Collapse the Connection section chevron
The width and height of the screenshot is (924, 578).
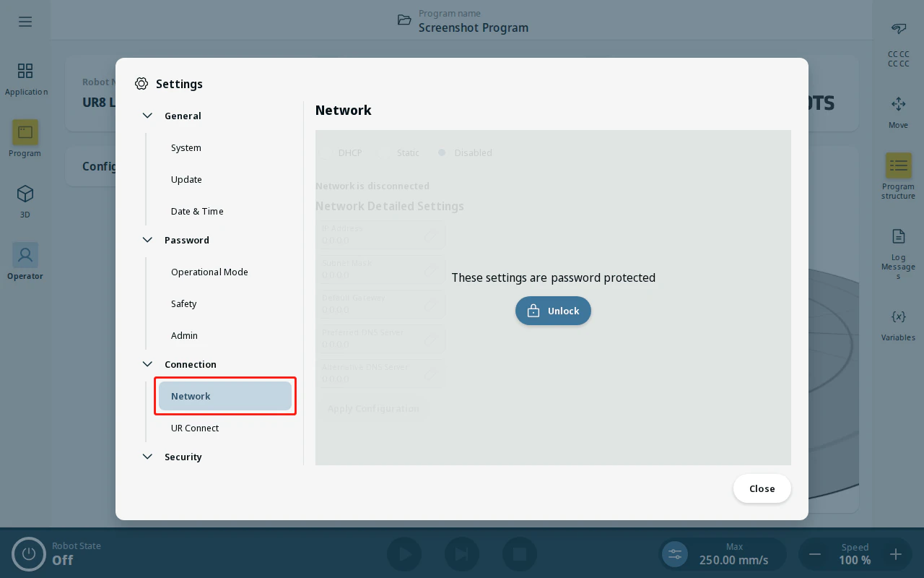[147, 364]
